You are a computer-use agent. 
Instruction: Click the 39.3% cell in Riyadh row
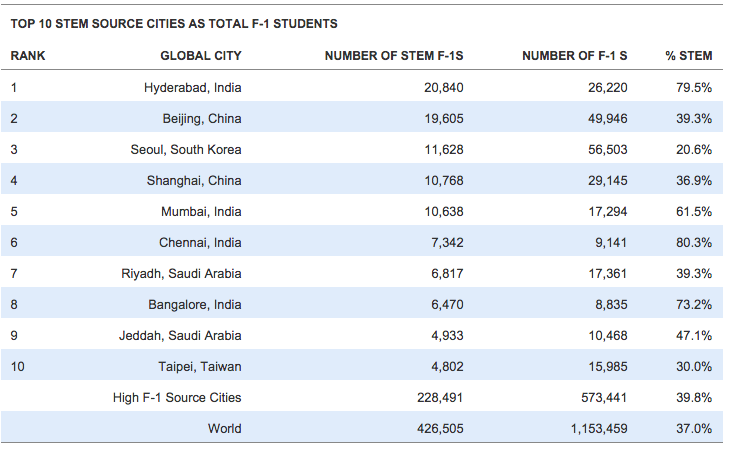click(x=694, y=274)
